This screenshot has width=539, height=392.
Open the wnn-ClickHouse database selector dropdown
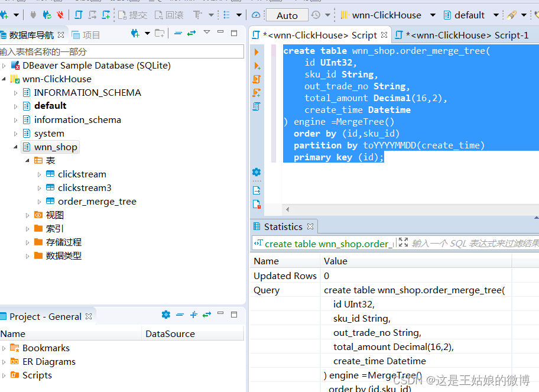click(x=432, y=15)
